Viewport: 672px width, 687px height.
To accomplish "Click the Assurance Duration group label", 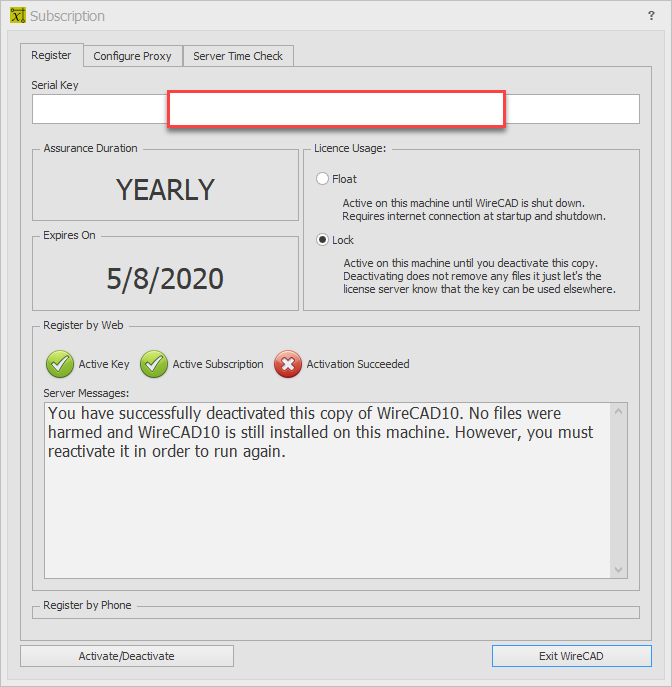I will click(x=90, y=148).
